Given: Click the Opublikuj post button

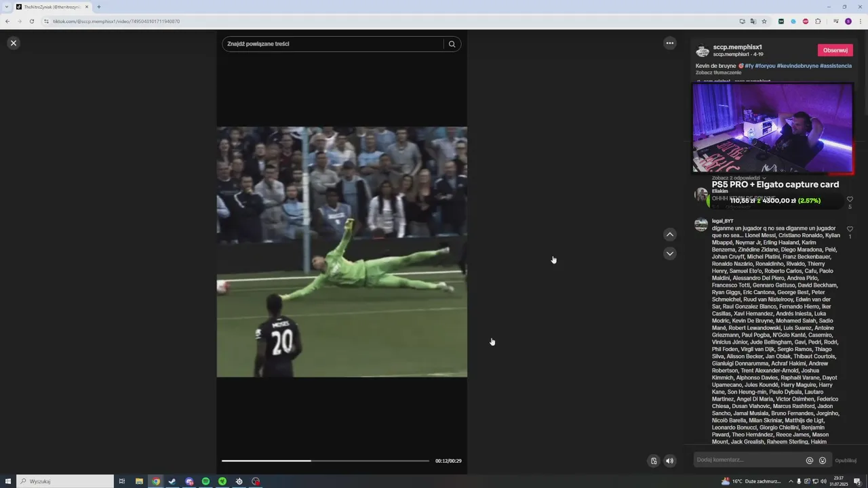Looking at the screenshot, I should click(x=846, y=460).
